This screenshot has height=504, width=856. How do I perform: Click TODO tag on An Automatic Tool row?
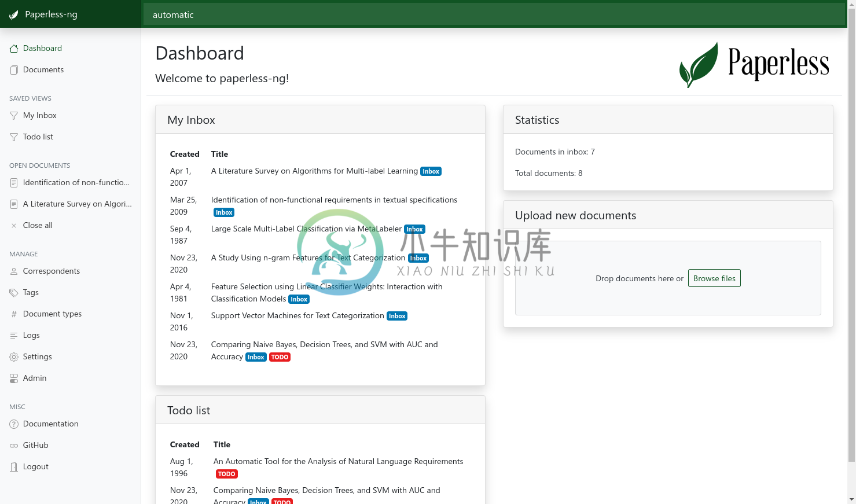tap(226, 474)
